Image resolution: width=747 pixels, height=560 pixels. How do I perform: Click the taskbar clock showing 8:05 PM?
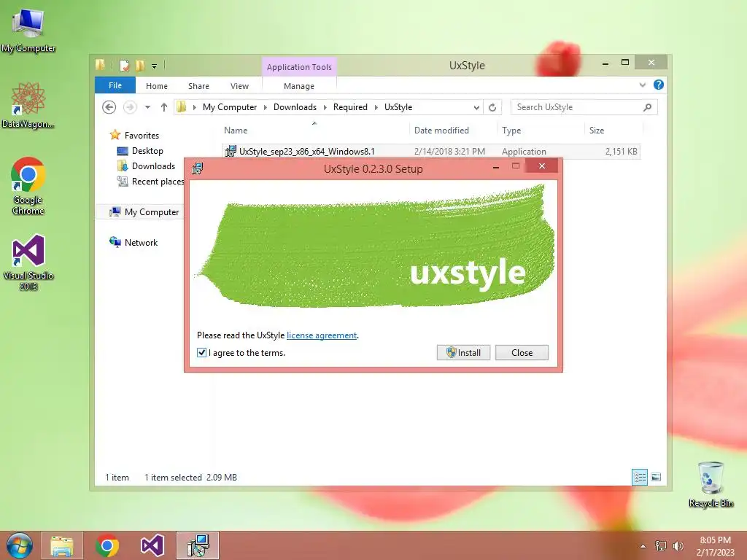[715, 546]
